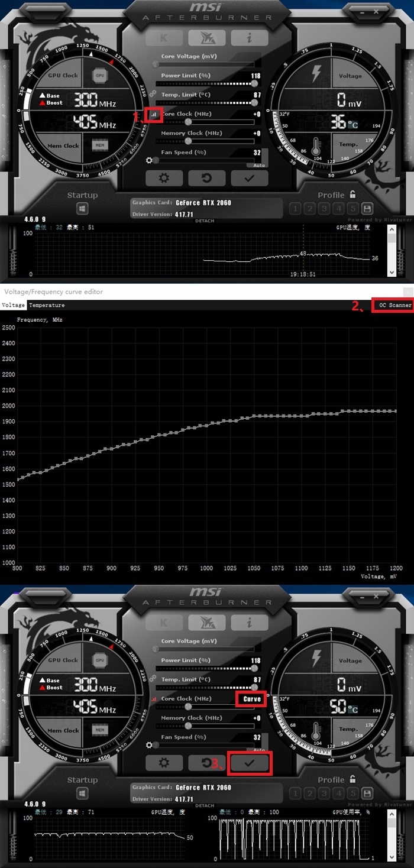Select profile slot 1 in upper Afterburner window
Viewport: 414px width, 868px height.
point(295,209)
